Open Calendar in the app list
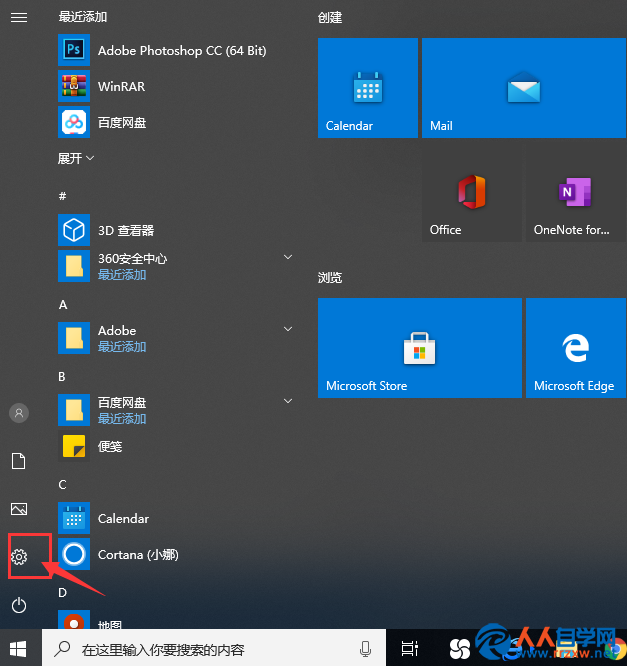This screenshot has width=627, height=666. coord(176,518)
